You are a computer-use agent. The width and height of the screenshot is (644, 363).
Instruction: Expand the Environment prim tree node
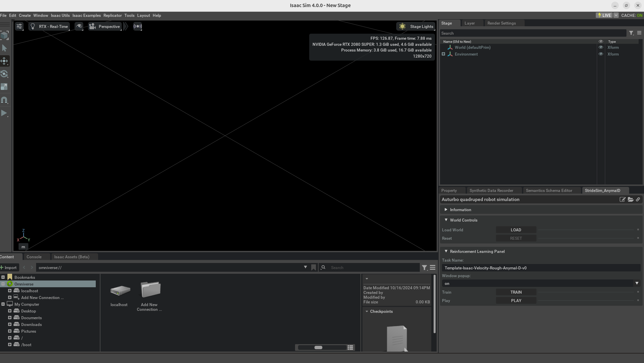443,54
